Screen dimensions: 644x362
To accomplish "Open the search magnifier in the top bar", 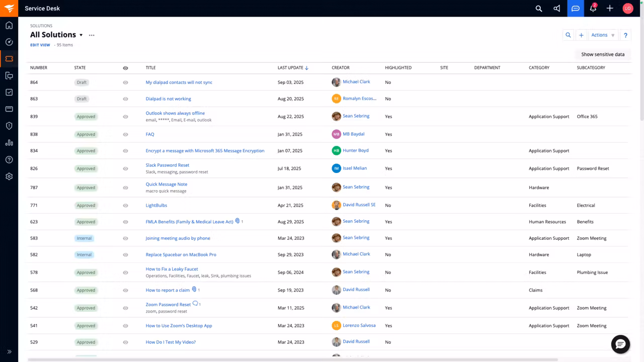I will click(x=539, y=9).
